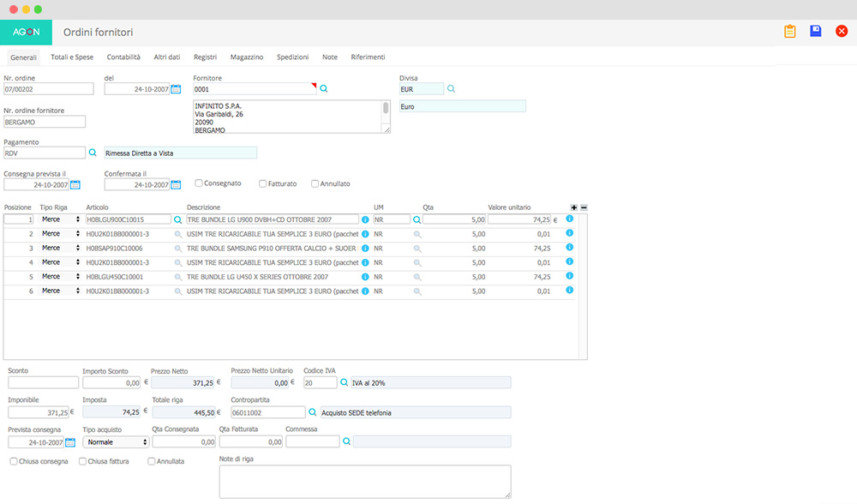This screenshot has width=857, height=504.
Task: Tick the Consegnato checkbox
Action: (199, 183)
